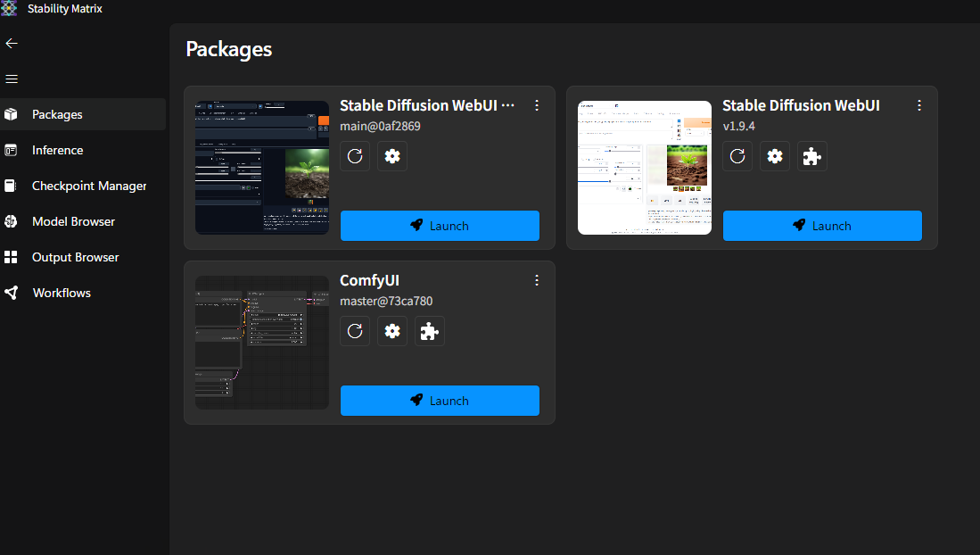Launch Stable Diffusion WebUI v1.9.4

coord(822,226)
